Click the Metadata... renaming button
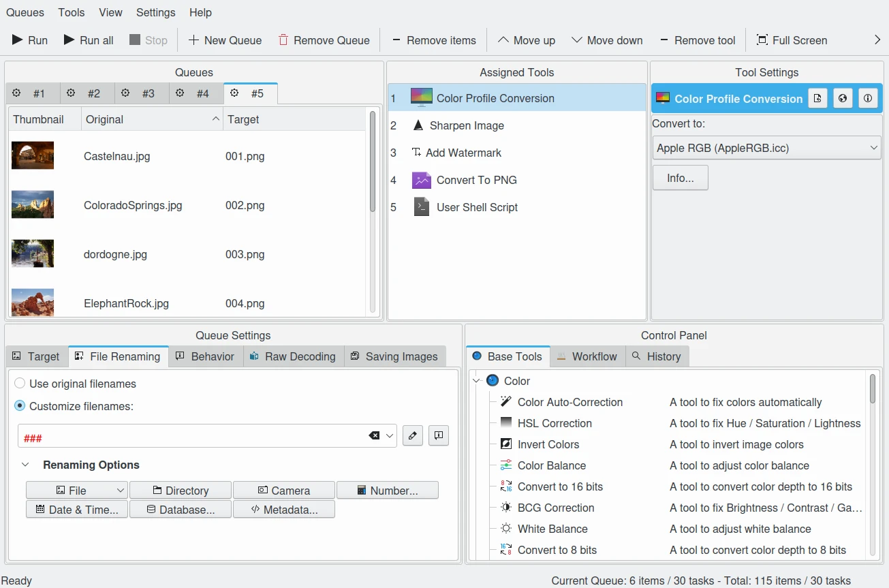Screen dimensions: 889x588 pos(284,510)
